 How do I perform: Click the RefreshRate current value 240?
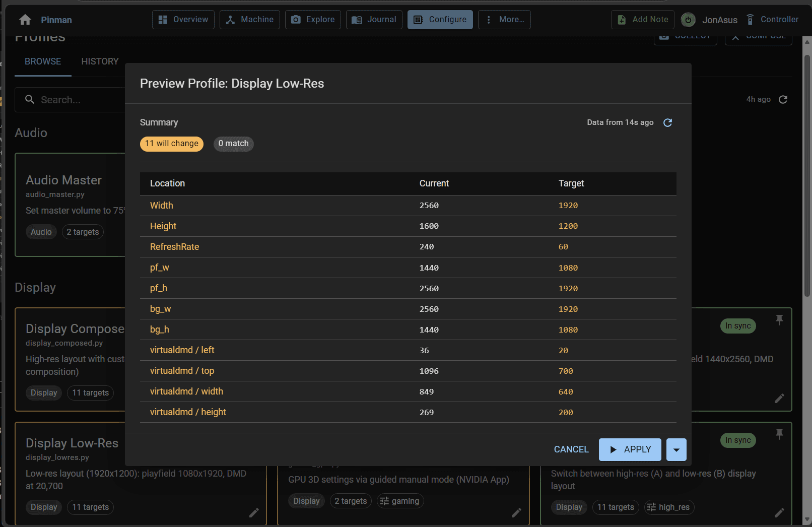click(427, 247)
